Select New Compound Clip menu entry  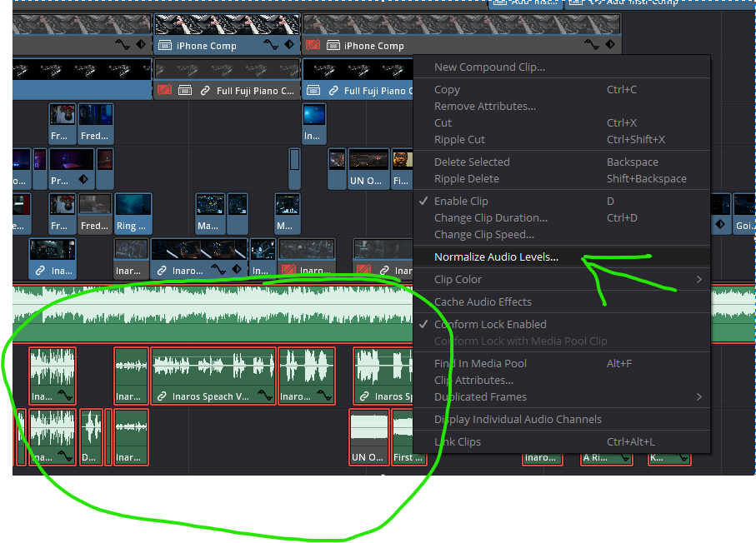tap(489, 67)
